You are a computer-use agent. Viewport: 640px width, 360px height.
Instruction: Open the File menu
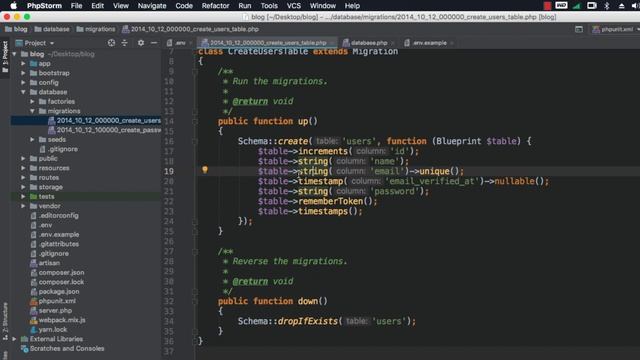pos(76,6)
